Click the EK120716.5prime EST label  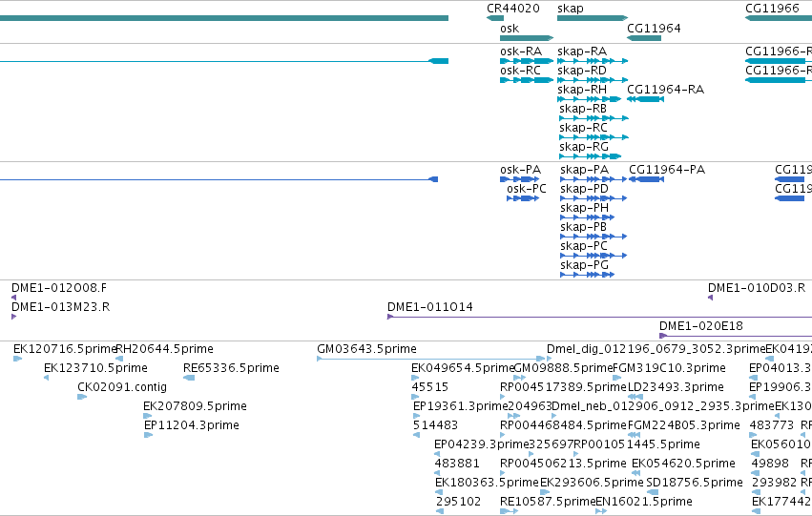pyautogui.click(x=65, y=349)
